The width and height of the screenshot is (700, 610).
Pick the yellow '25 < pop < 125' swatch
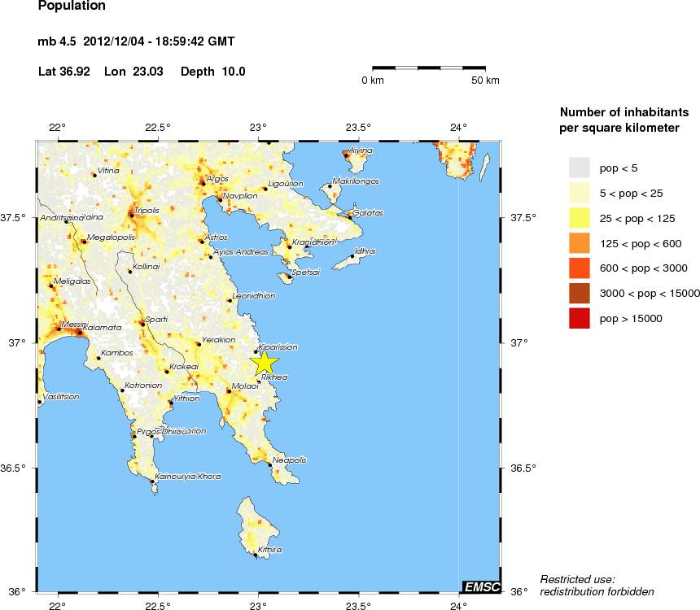tap(579, 218)
